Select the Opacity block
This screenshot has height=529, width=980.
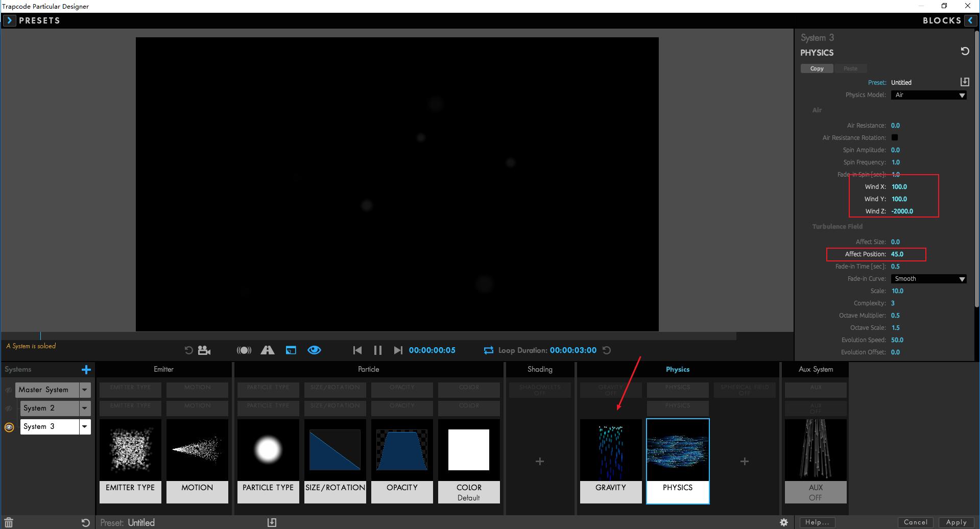point(402,462)
